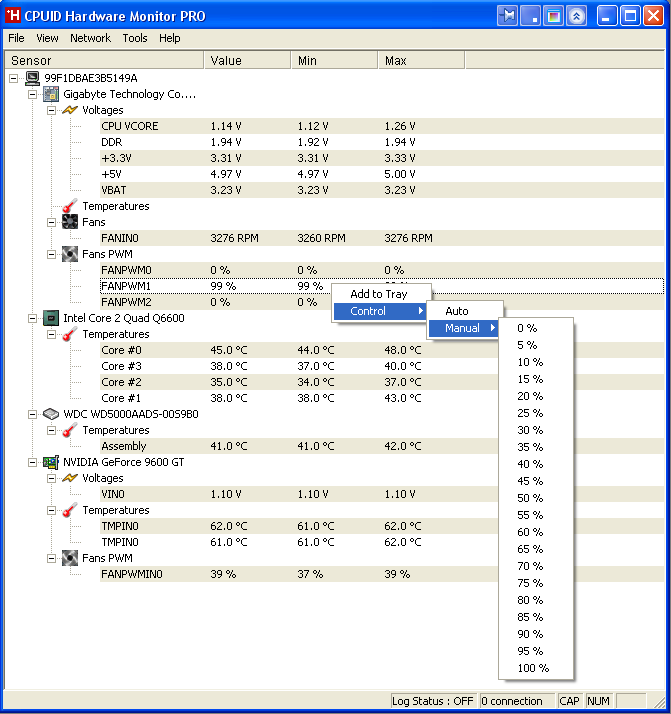
Task: Set manual fan speed to 75 %
Action: point(536,583)
